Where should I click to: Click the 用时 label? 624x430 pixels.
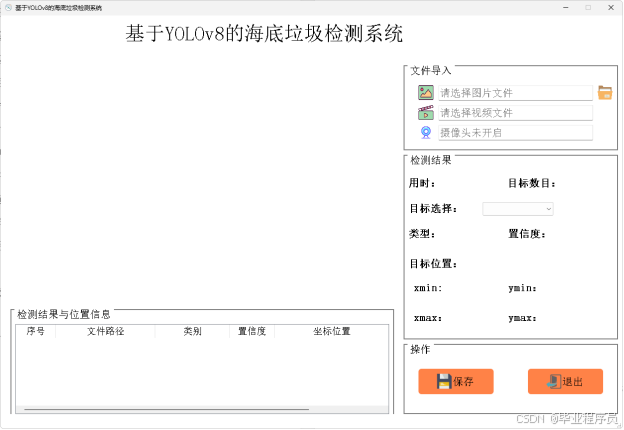point(422,183)
